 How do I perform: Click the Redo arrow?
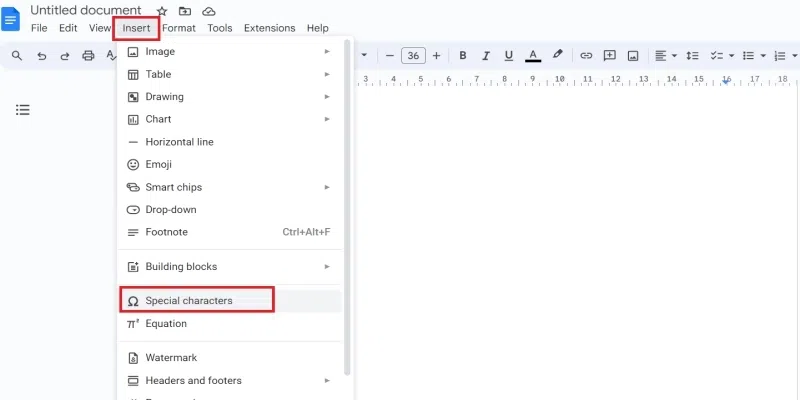coord(65,56)
